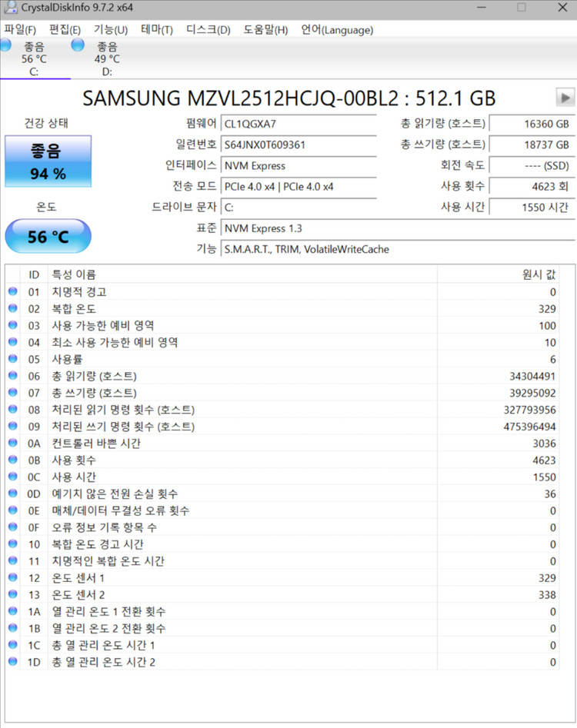Select the C: drive tab at 56 °C

[34, 58]
